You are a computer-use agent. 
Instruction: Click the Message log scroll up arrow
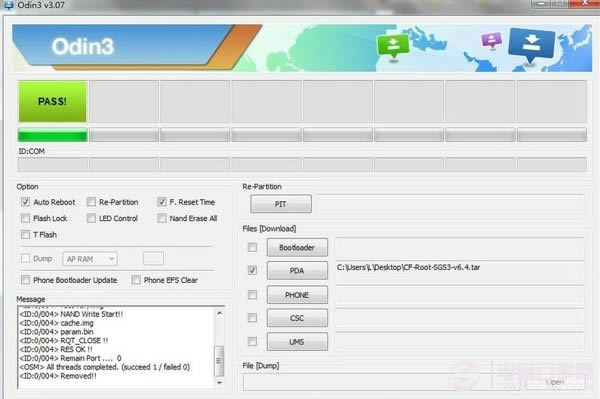point(219,313)
